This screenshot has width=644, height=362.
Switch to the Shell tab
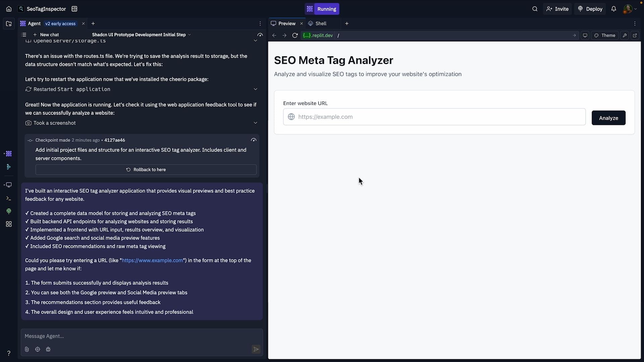(x=321, y=23)
